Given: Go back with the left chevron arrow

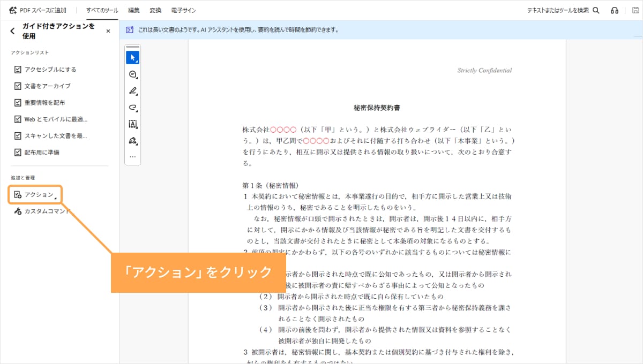Looking at the screenshot, I should [x=13, y=31].
